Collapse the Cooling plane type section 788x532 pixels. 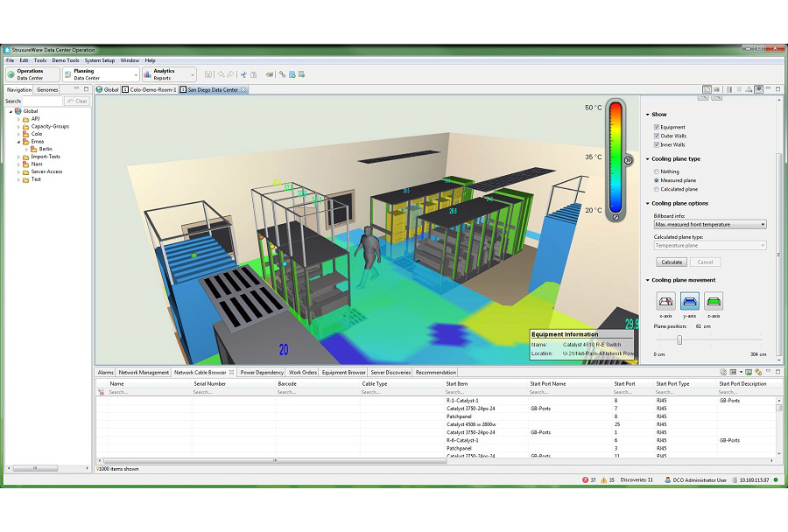pos(648,158)
